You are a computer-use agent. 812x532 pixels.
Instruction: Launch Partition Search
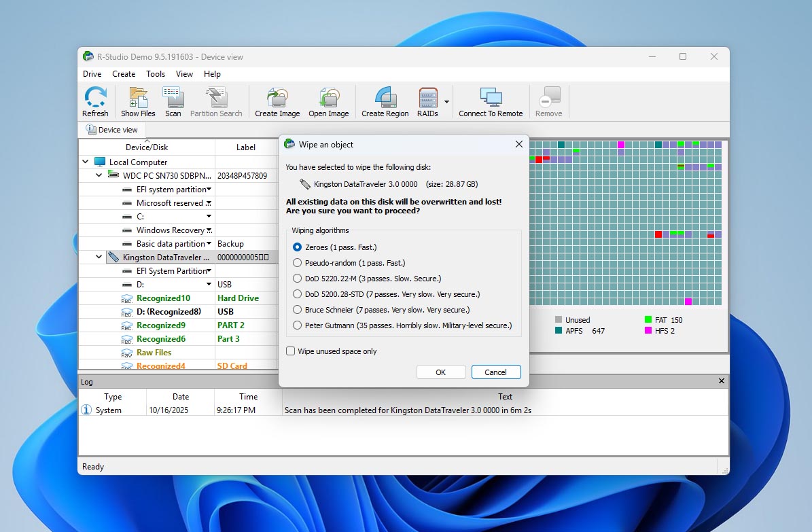click(x=217, y=101)
